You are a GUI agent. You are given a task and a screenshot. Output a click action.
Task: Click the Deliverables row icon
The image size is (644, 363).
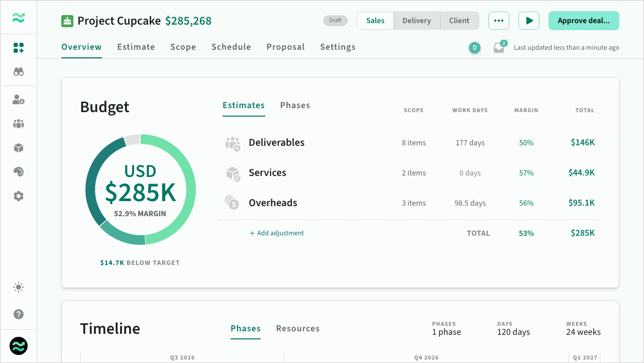[233, 143]
